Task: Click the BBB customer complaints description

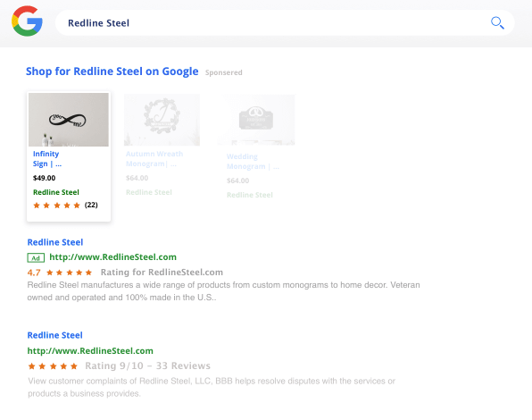Action: (x=212, y=387)
